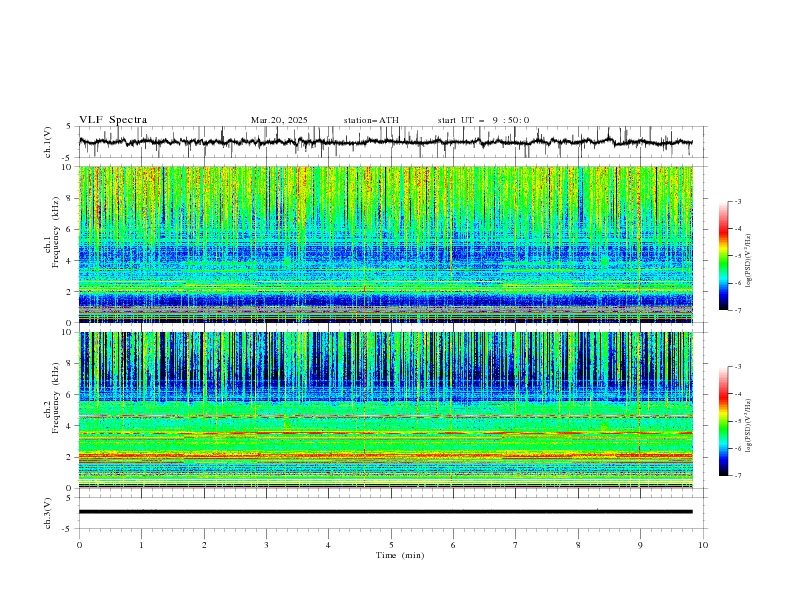Click the "station=ATH" header label

click(371, 120)
